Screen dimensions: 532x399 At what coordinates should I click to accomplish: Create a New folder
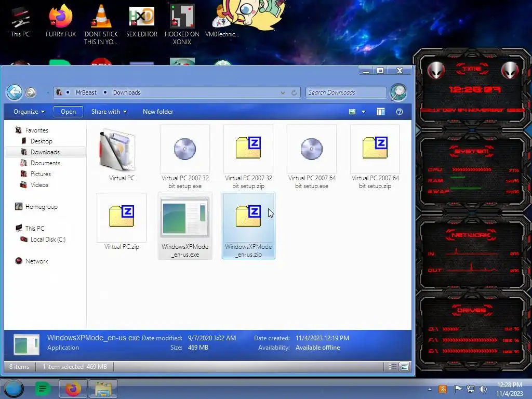pyautogui.click(x=158, y=112)
